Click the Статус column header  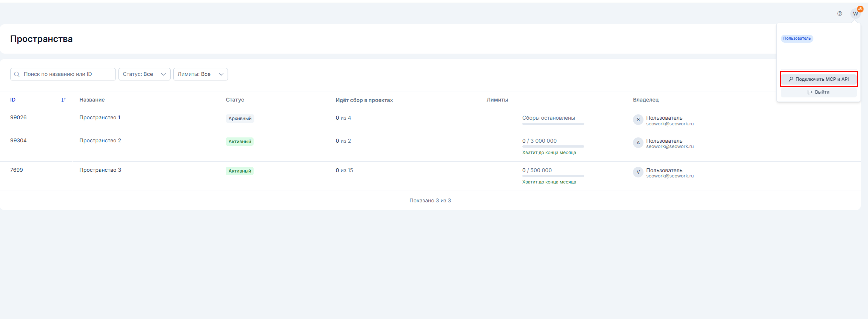[x=235, y=100]
